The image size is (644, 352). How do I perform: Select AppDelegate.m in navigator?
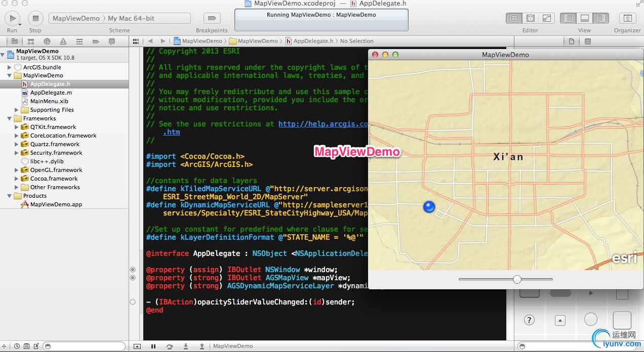(51, 93)
